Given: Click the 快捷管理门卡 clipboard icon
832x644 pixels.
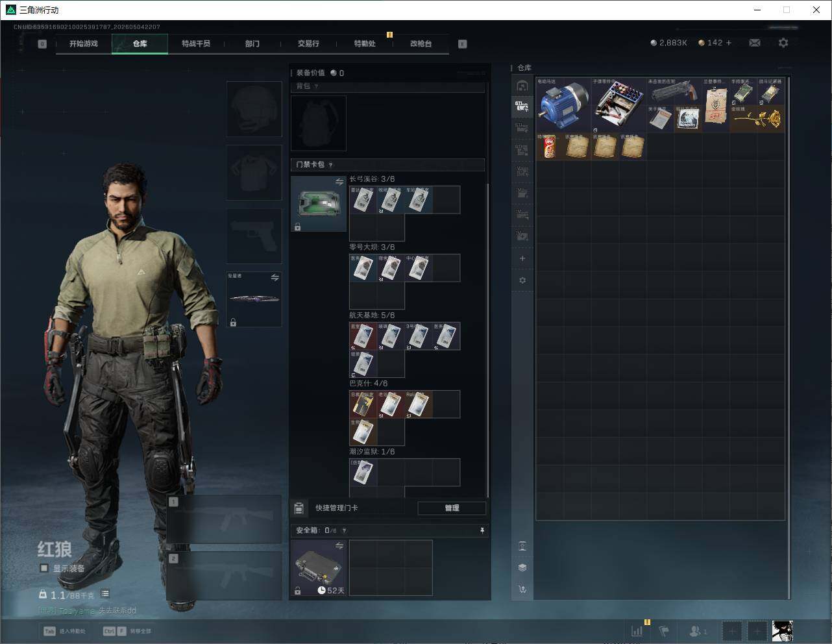Looking at the screenshot, I should [299, 508].
